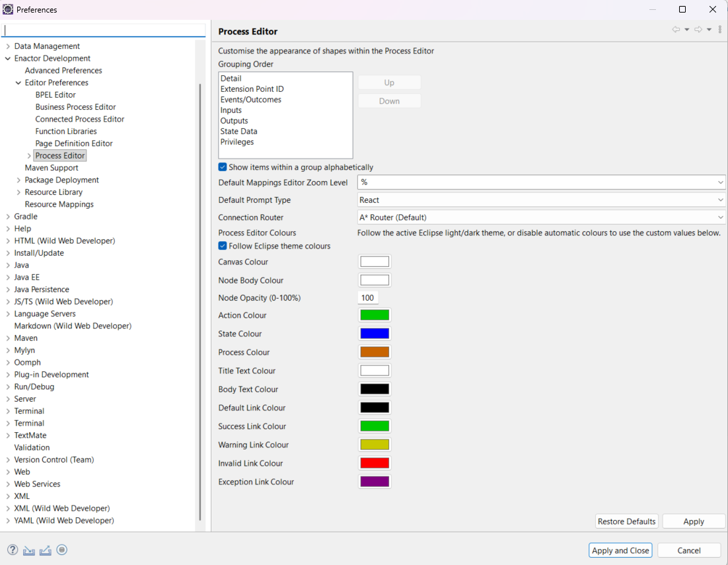728x565 pixels.
Task: Click the preferences filter text field
Action: pyautogui.click(x=104, y=30)
